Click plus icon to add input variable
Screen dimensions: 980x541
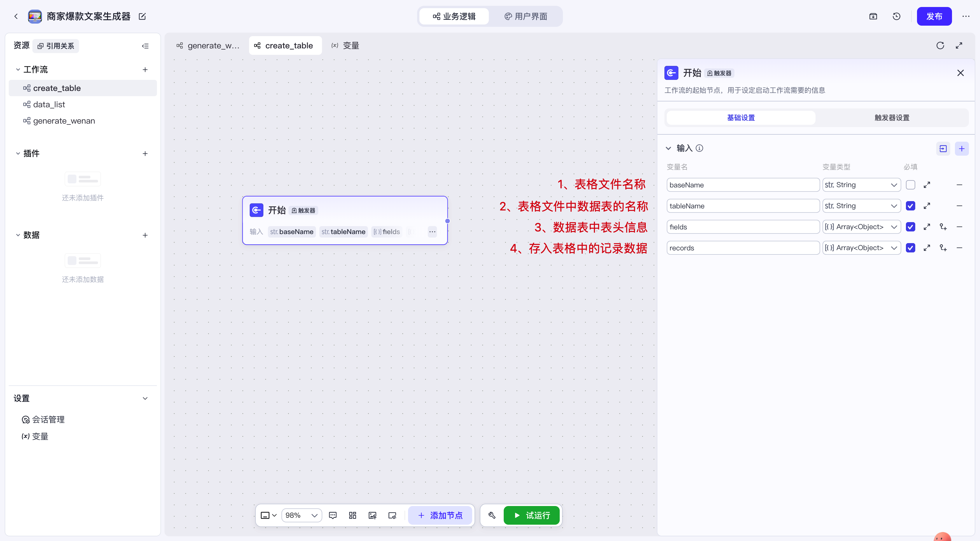pos(961,149)
